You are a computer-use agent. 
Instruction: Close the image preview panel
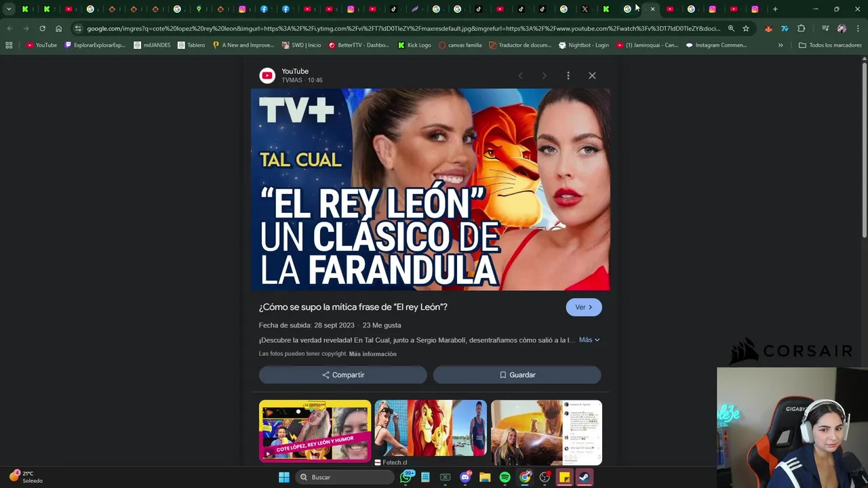(x=592, y=75)
